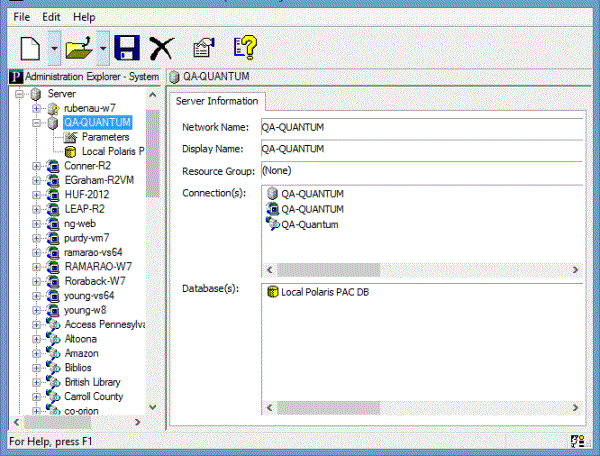Click the Connections list horizontal scrollbar

[420, 269]
